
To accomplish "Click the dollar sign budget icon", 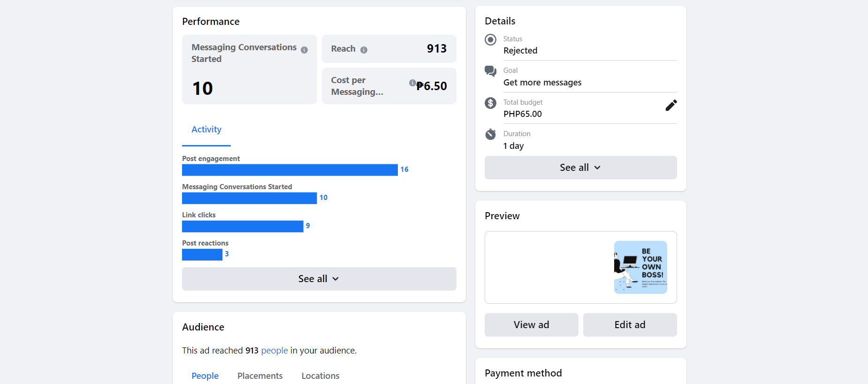I will 490,103.
